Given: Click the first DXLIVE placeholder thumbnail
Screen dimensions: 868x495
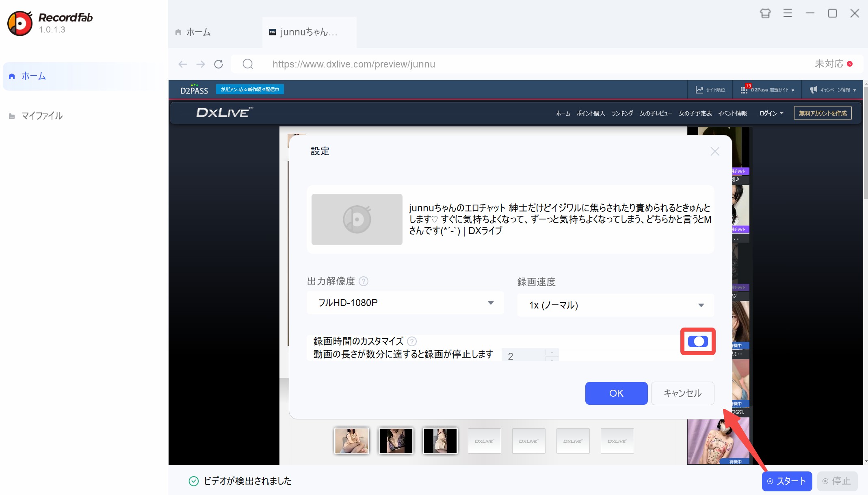Looking at the screenshot, I should coord(484,441).
